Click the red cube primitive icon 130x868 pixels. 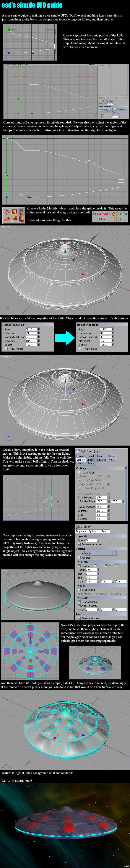(x=6, y=212)
